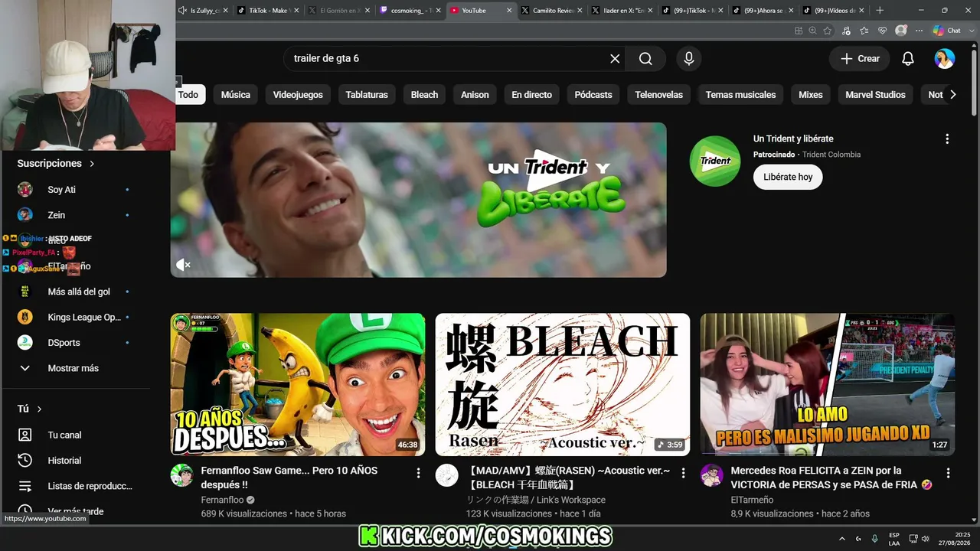Clear the search box with the X icon

click(x=615, y=59)
